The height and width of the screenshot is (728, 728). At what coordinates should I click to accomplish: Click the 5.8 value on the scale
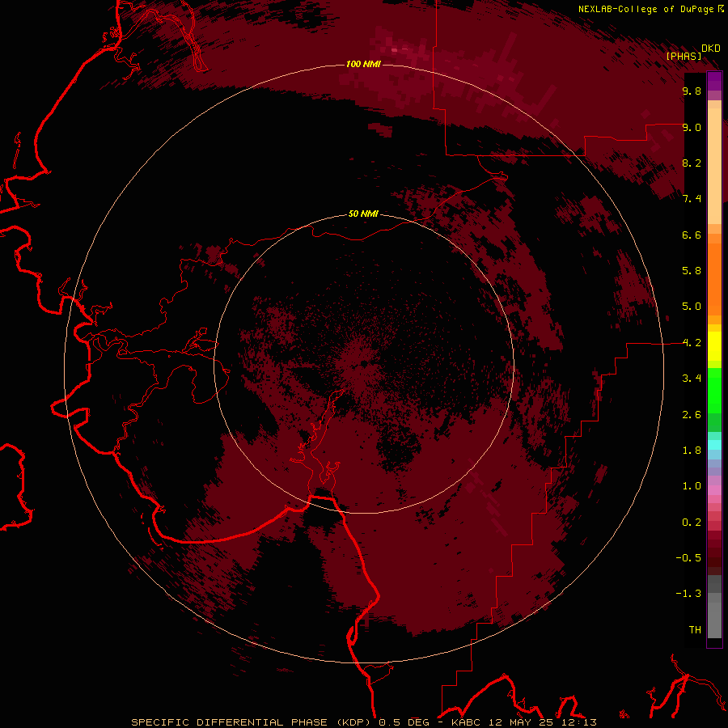pos(692,271)
